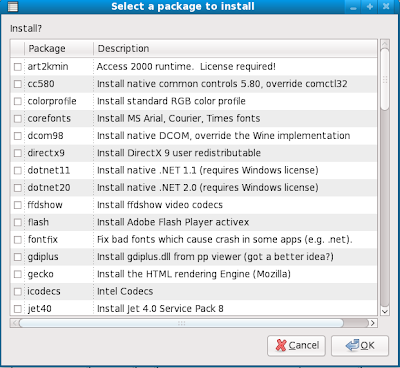Confirm with the OK button
Screen dimensions: 400x368
pyautogui.click(x=360, y=345)
